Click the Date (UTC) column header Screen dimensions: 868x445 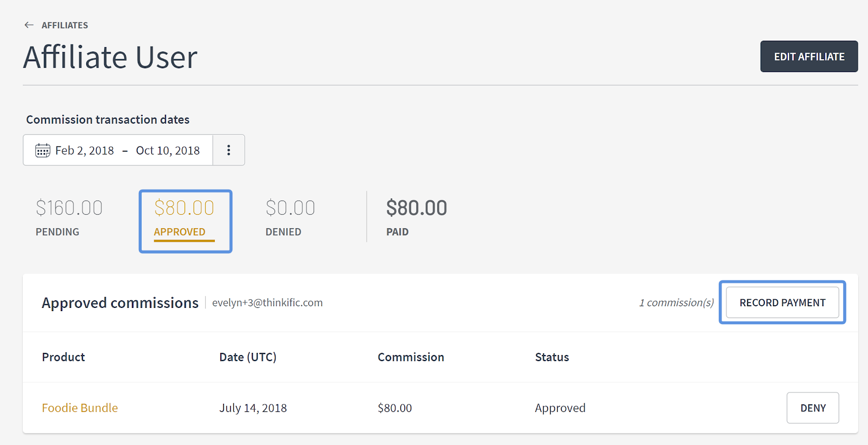click(x=248, y=357)
